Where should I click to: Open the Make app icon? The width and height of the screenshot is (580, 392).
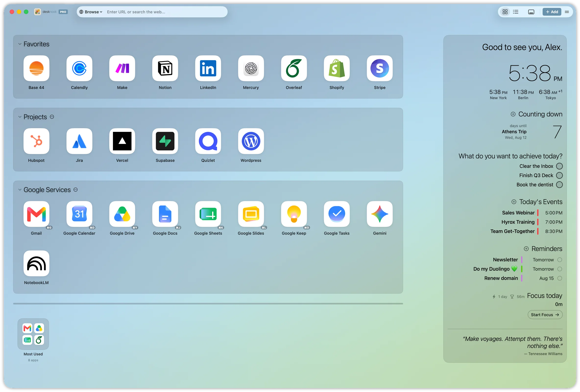pyautogui.click(x=122, y=68)
